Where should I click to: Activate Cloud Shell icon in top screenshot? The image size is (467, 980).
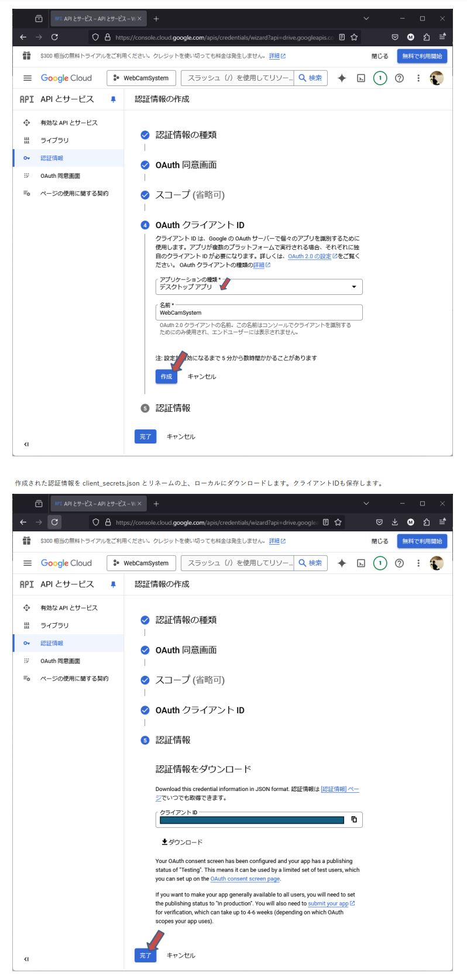click(361, 78)
